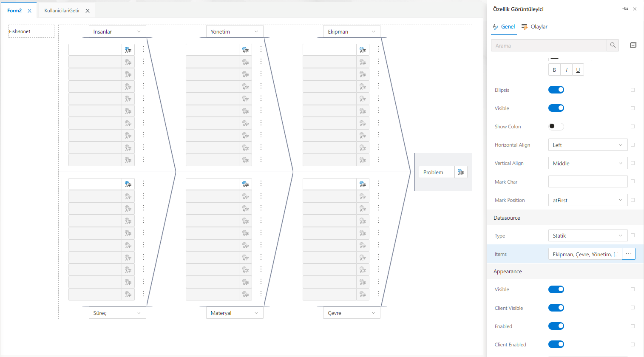Open three-dot menu of top Süreç row
This screenshot has width=644, height=357.
click(144, 184)
